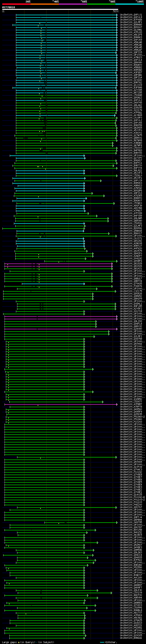Screen dimensions: 146x644
Task: Select the UniRef100_P52550 label
Action: [131, 567]
